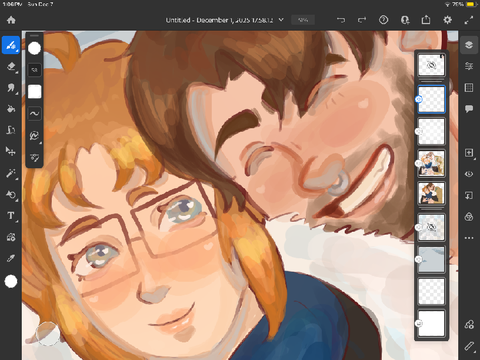Viewport: 480px width, 360px height.
Task: Open the last brush tool options icon
Action: pos(34,157)
